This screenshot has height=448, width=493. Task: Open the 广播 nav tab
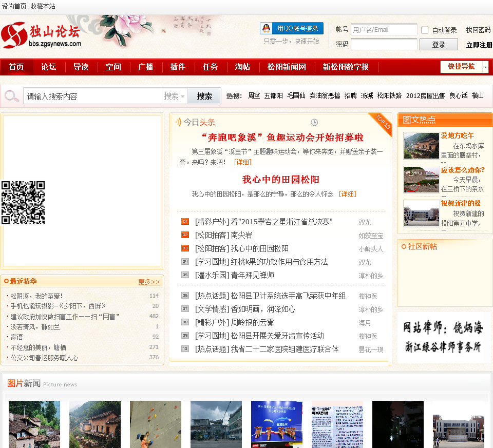click(145, 67)
